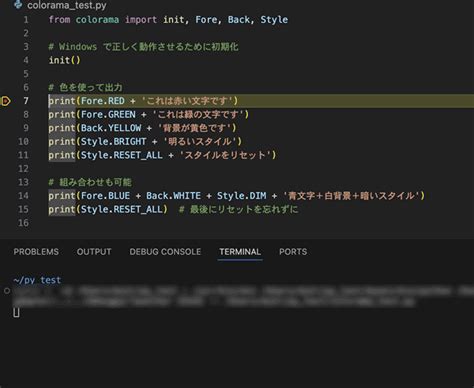Click 'Style.BRIGHT' on line 10
The height and width of the screenshot is (388, 474).
(x=114, y=142)
